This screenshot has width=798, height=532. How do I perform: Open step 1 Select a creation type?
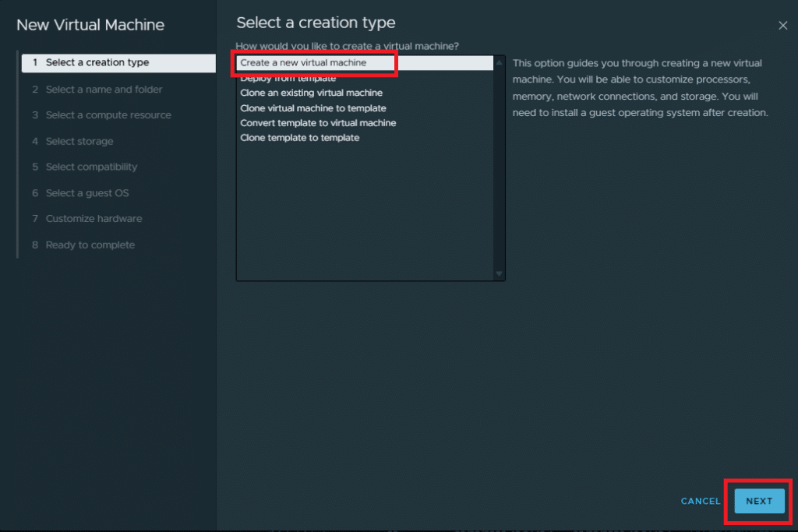(97, 62)
